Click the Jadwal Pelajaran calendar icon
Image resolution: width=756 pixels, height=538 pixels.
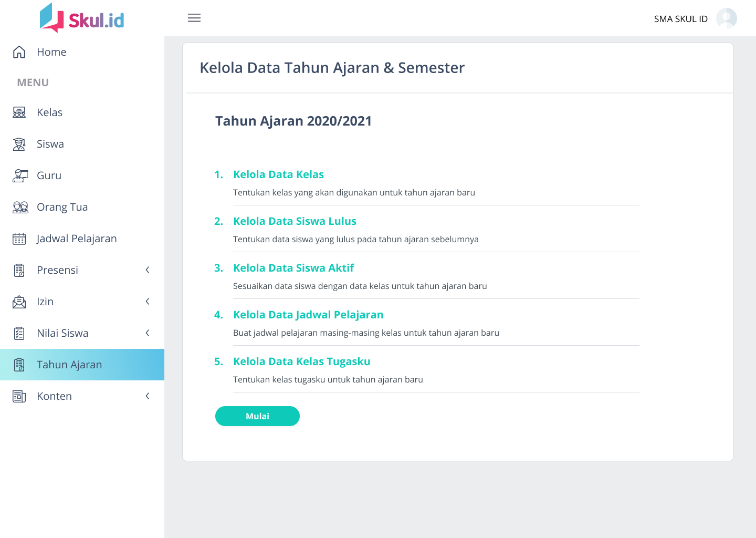19,239
